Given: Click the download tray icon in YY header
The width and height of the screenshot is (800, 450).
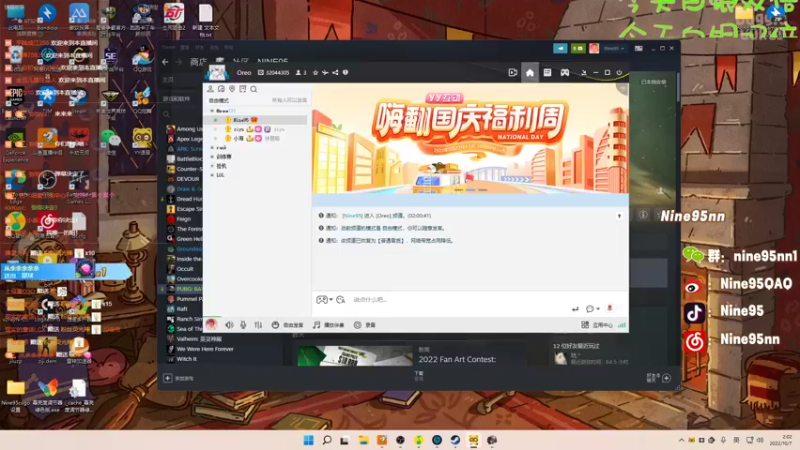Looking at the screenshot, I should click(584, 73).
